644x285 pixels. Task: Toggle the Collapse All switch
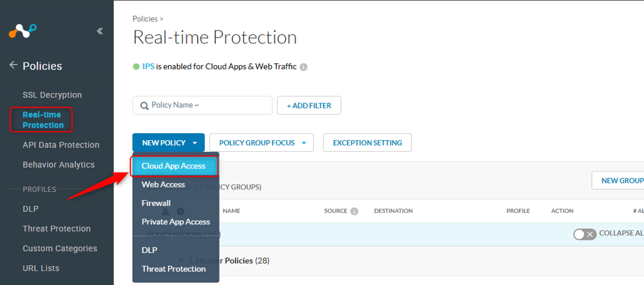(x=584, y=234)
